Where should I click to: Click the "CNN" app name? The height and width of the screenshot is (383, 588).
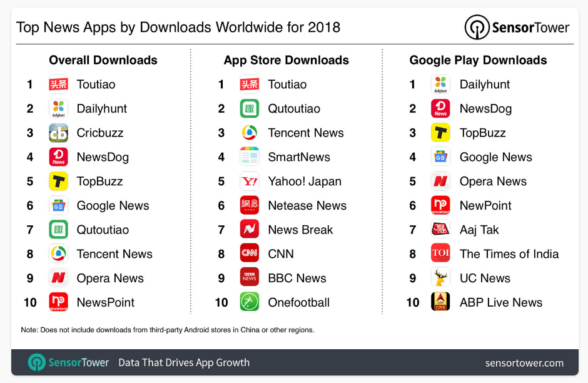click(x=281, y=254)
